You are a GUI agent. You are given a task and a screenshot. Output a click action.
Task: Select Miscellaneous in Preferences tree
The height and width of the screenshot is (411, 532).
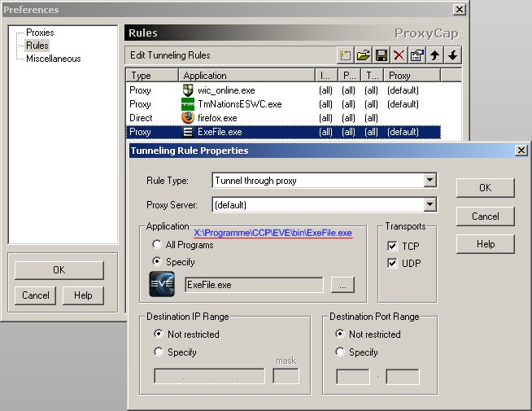pos(54,59)
